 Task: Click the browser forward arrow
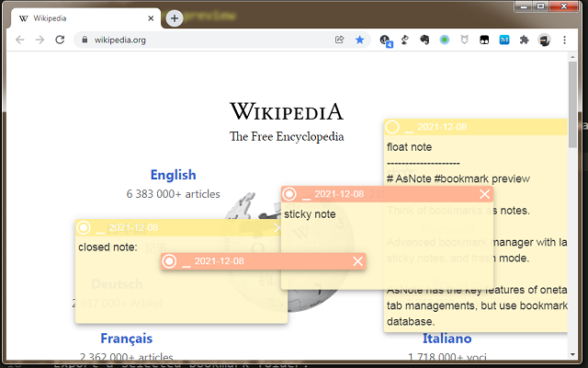coord(40,40)
